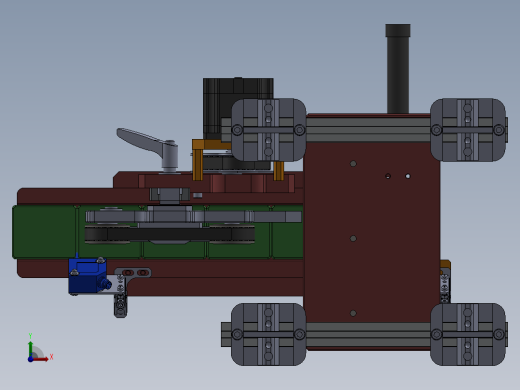Click the green Y axis of the triad

coord(31,349)
